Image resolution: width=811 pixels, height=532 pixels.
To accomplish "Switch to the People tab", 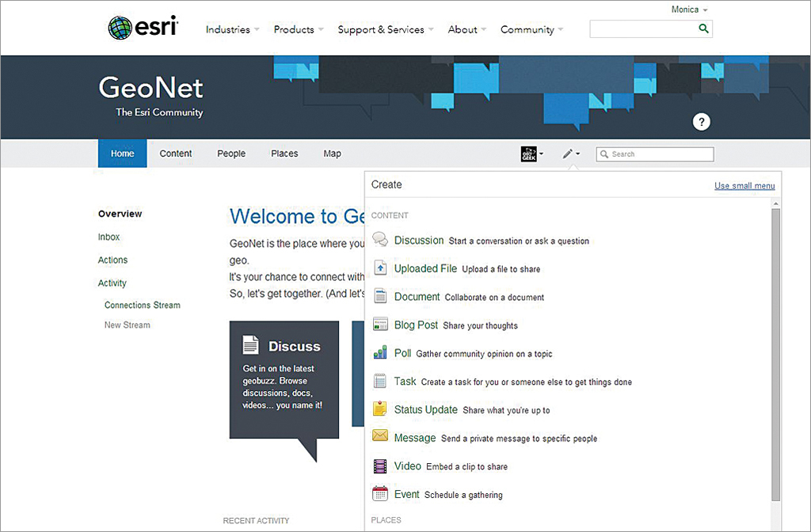I will (x=231, y=154).
